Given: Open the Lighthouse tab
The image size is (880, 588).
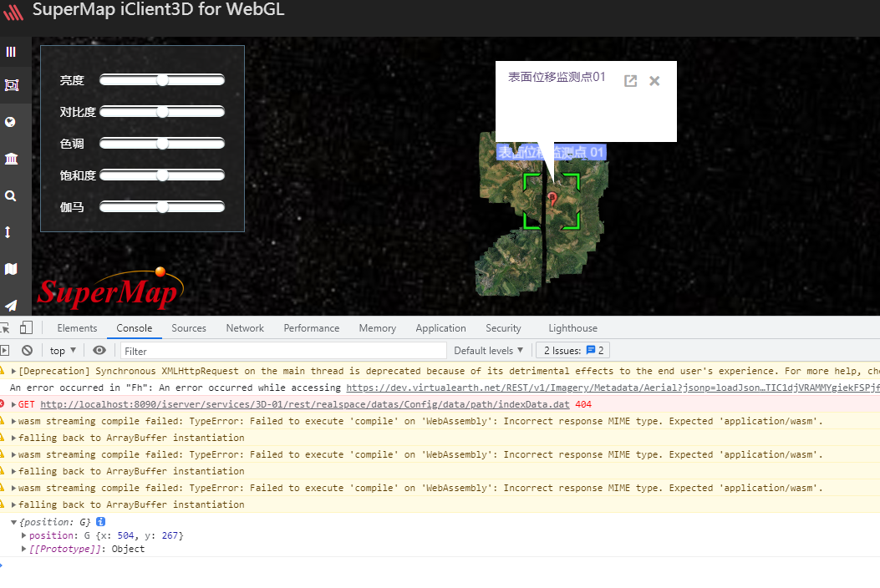Looking at the screenshot, I should pos(573,328).
